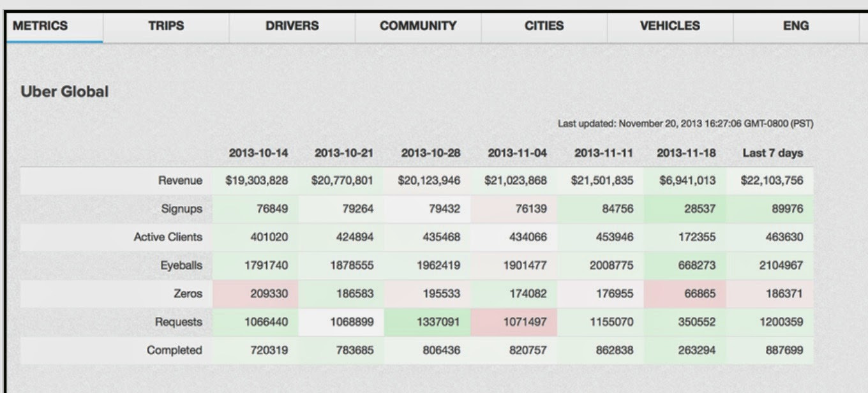Click the Last updated timestamp text
Image resolution: width=868 pixels, height=393 pixels.
685,124
